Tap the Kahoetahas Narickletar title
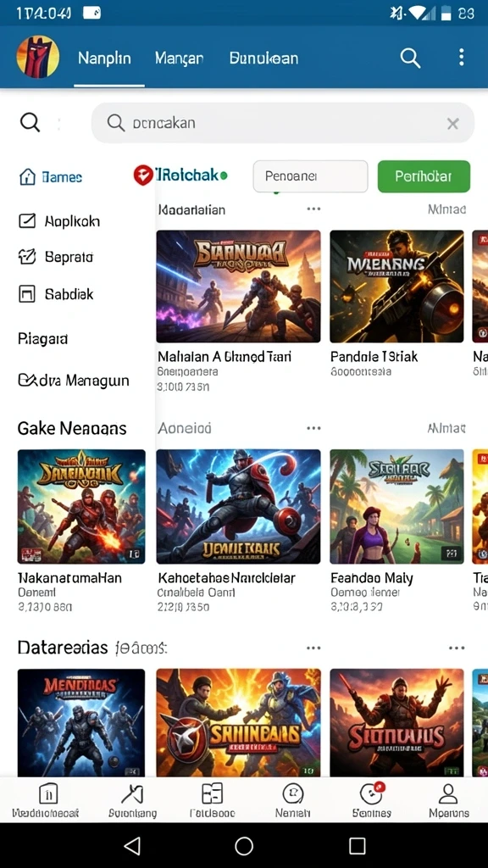 (x=227, y=578)
